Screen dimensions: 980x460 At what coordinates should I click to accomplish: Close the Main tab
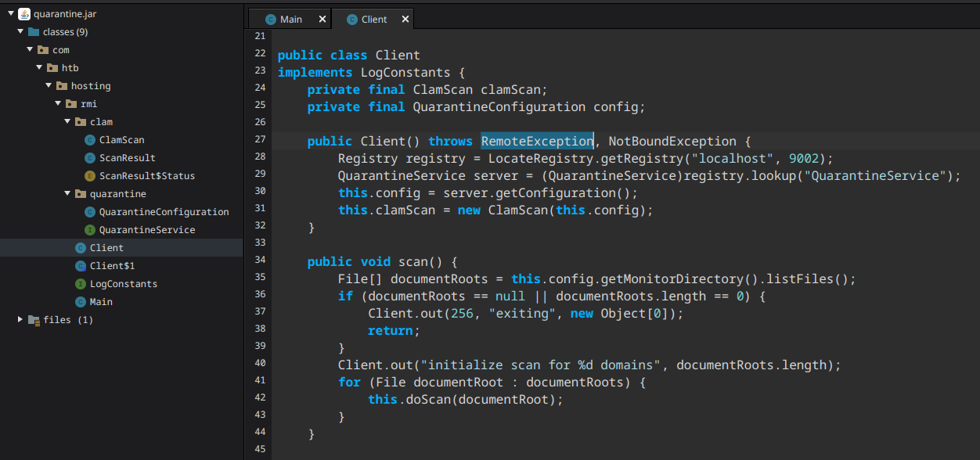321,20
